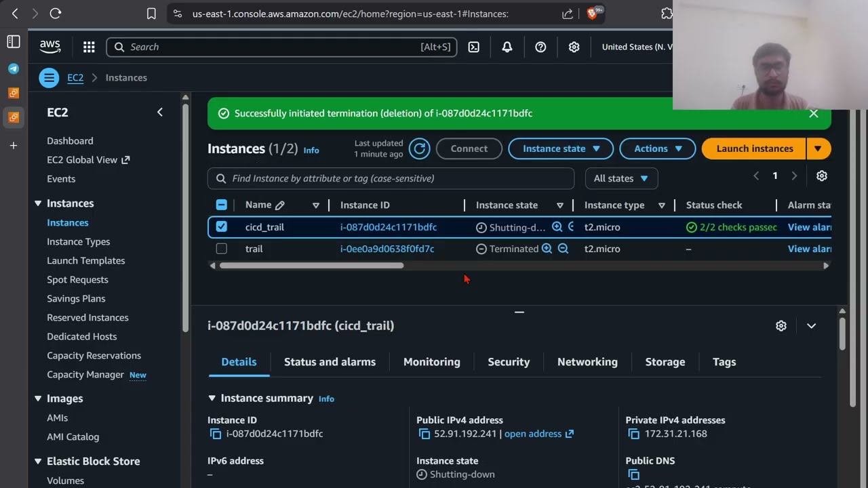
Task: Open table preferences gear icon
Action: point(822,176)
